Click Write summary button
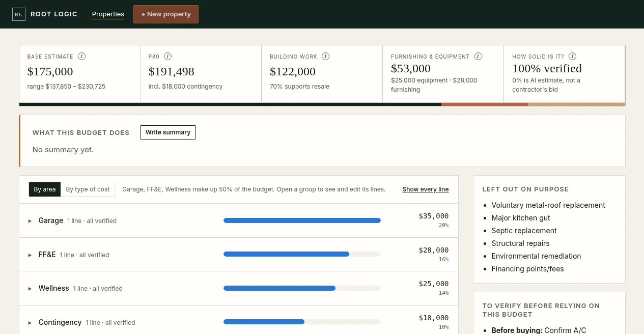The height and width of the screenshot is (334, 644). click(x=168, y=132)
